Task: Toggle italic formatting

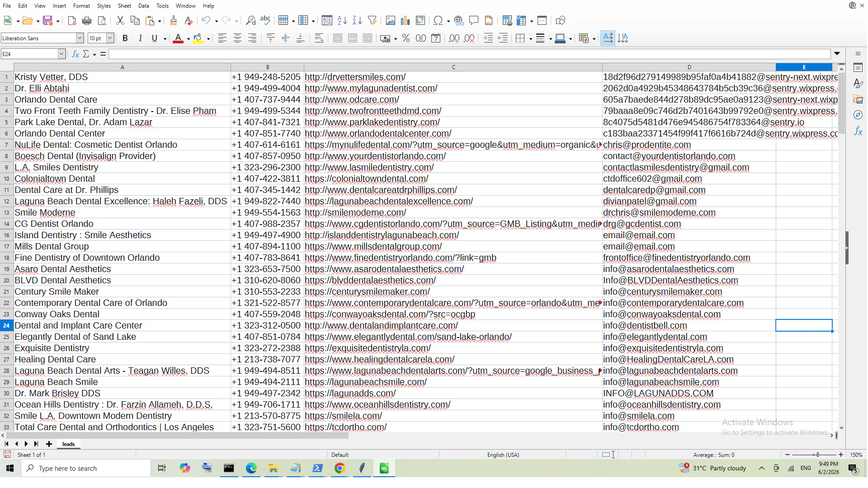Action: (x=140, y=38)
